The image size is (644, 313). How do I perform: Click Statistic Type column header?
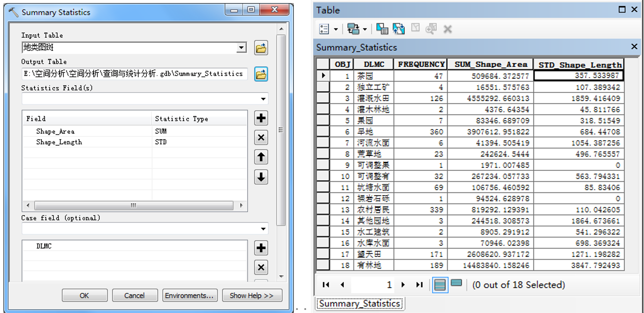199,119
